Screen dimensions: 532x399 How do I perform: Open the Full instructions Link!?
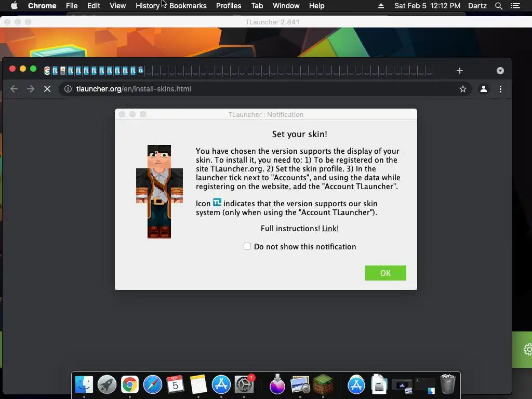click(330, 229)
